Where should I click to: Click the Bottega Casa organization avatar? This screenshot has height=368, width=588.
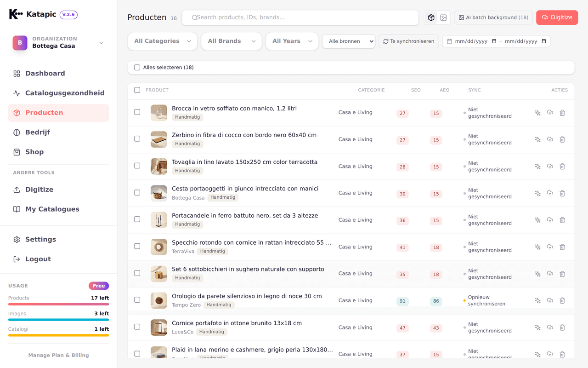point(20,43)
